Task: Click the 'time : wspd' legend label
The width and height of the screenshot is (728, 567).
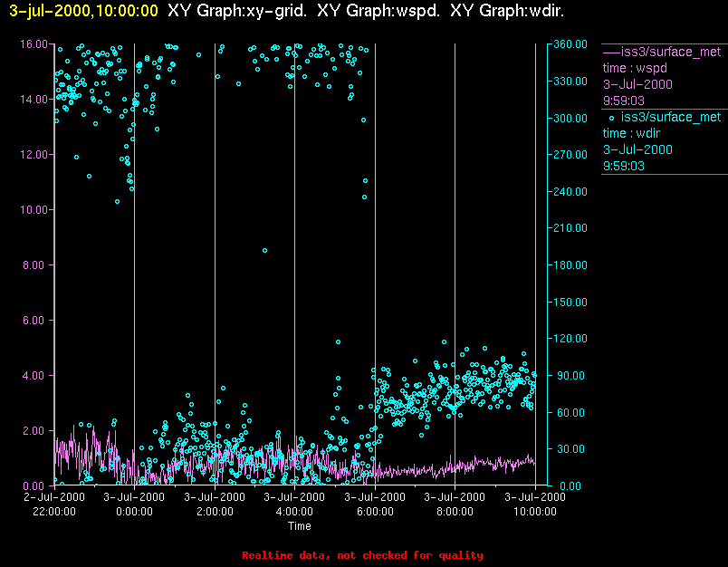Action: pos(635,68)
